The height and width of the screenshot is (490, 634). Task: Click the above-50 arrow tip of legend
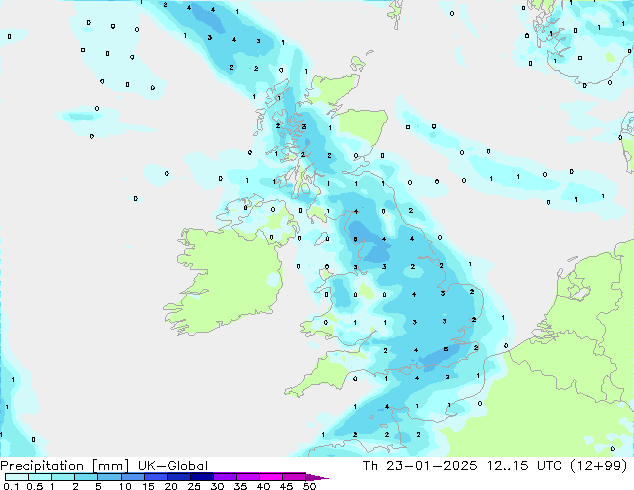coord(317,478)
